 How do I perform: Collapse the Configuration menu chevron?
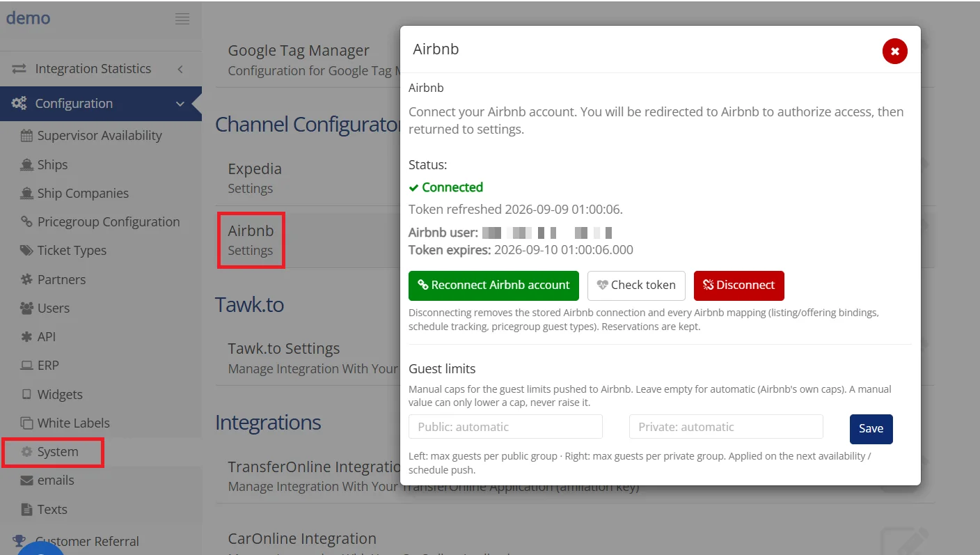(x=180, y=104)
